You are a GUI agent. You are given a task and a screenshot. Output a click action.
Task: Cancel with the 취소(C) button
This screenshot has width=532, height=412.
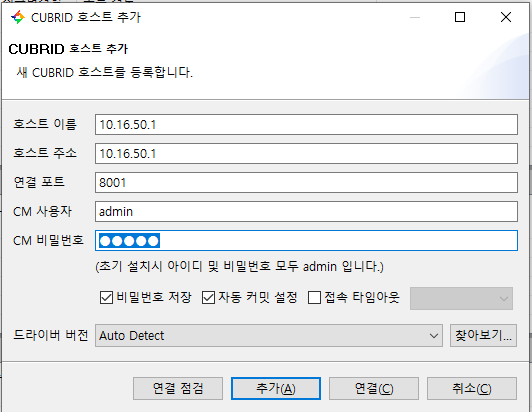pos(472,389)
